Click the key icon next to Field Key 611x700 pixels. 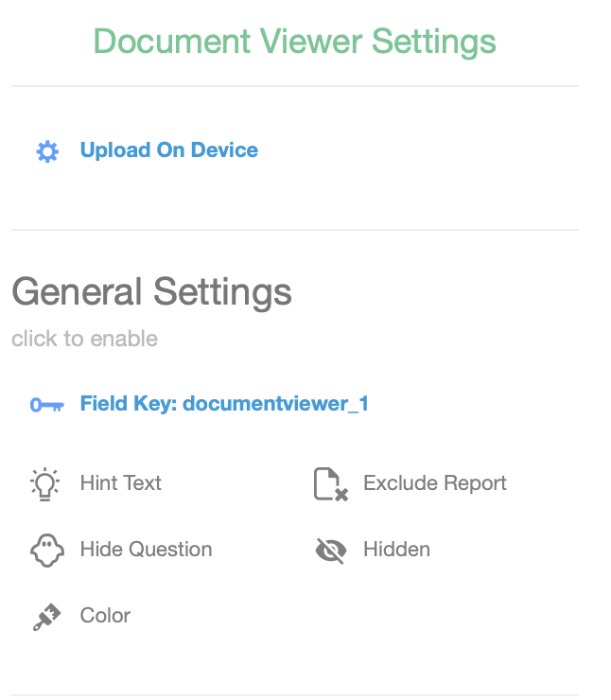[x=46, y=405]
